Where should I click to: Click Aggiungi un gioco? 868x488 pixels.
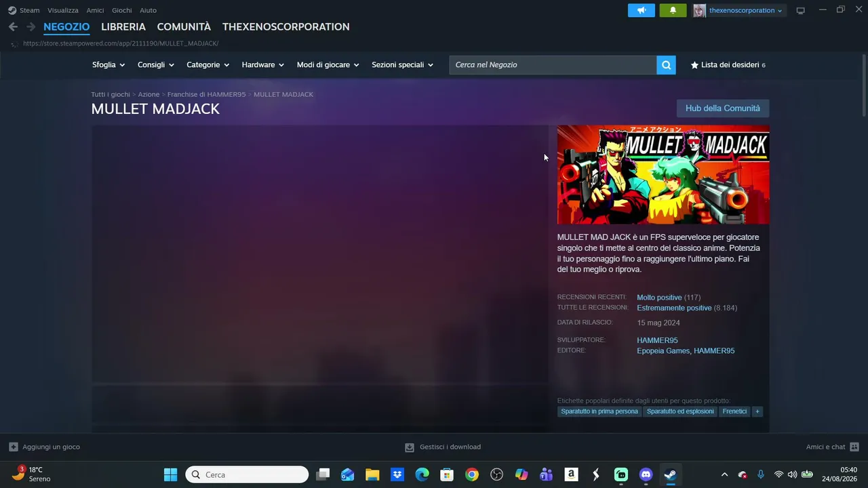tap(51, 447)
